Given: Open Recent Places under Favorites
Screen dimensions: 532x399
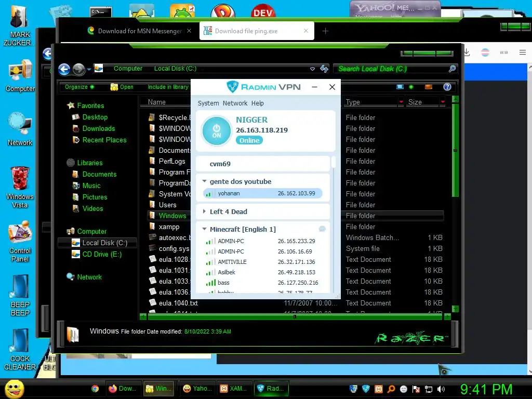Looking at the screenshot, I should (x=104, y=140).
